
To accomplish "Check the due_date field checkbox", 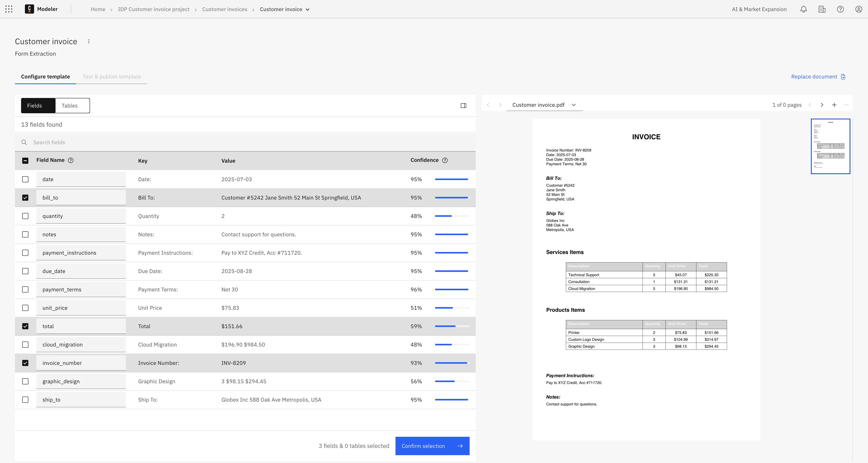I will click(x=25, y=271).
